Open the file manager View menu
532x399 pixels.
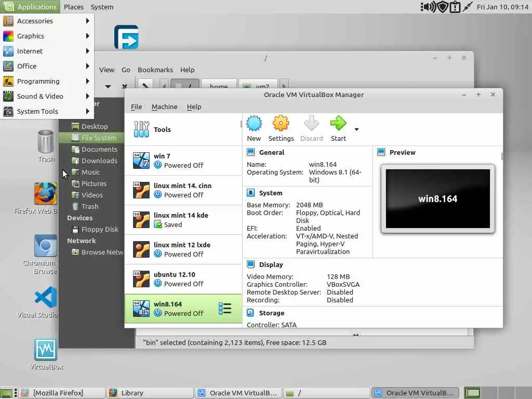click(107, 70)
